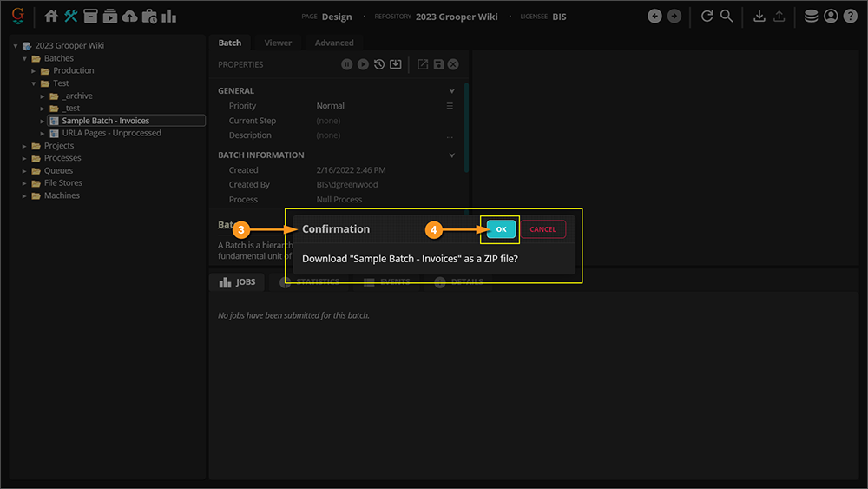
Task: Click the Created By BIS\dgreenwood value
Action: click(347, 184)
